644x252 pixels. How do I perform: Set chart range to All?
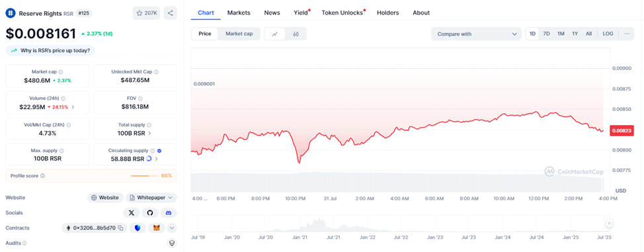point(588,34)
